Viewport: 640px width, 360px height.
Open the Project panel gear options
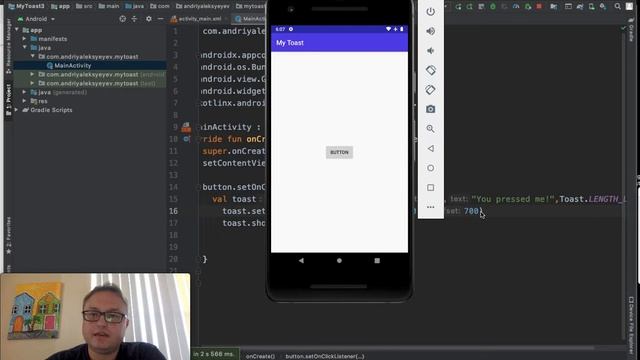(149, 19)
